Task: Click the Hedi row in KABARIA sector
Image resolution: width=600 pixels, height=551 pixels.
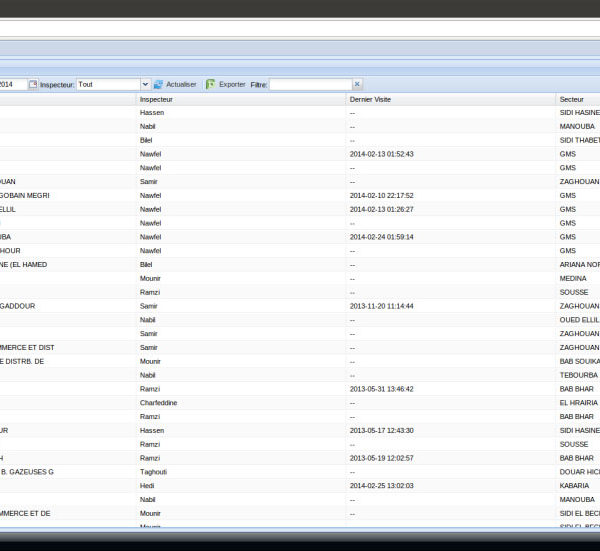Action: (148, 485)
